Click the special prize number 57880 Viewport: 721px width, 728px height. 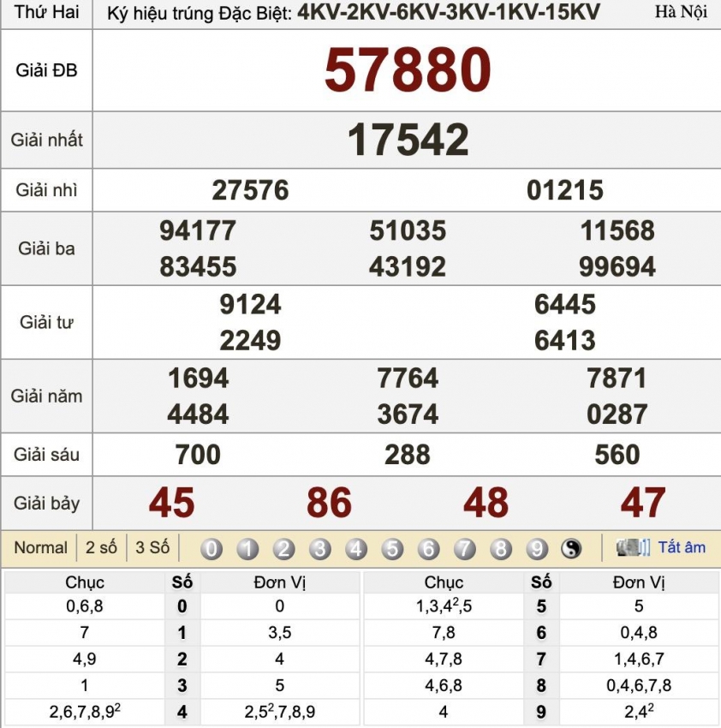(408, 70)
